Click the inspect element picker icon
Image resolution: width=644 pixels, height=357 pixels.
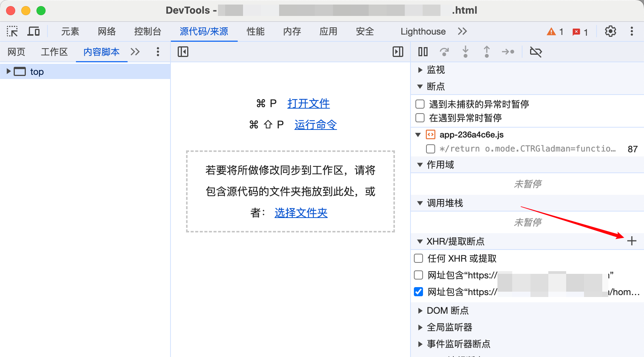coord(12,32)
